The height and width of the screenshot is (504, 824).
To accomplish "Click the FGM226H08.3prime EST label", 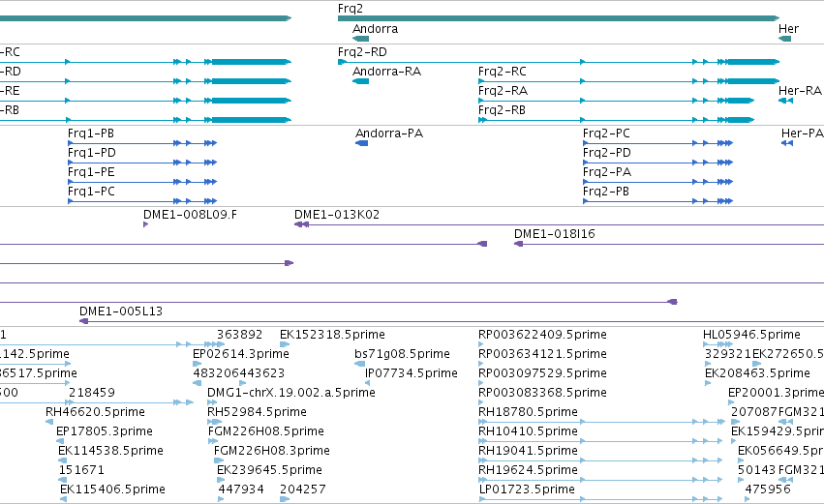I will click(272, 451).
